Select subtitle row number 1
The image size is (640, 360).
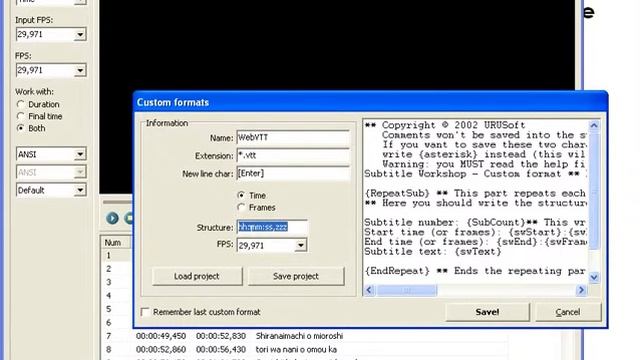coord(109,256)
